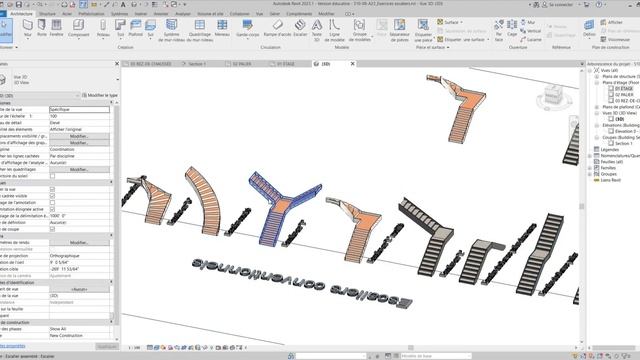Viewport: 640px width, 360px height.
Task: Expand the Familles node in project browser
Action: 590,168
